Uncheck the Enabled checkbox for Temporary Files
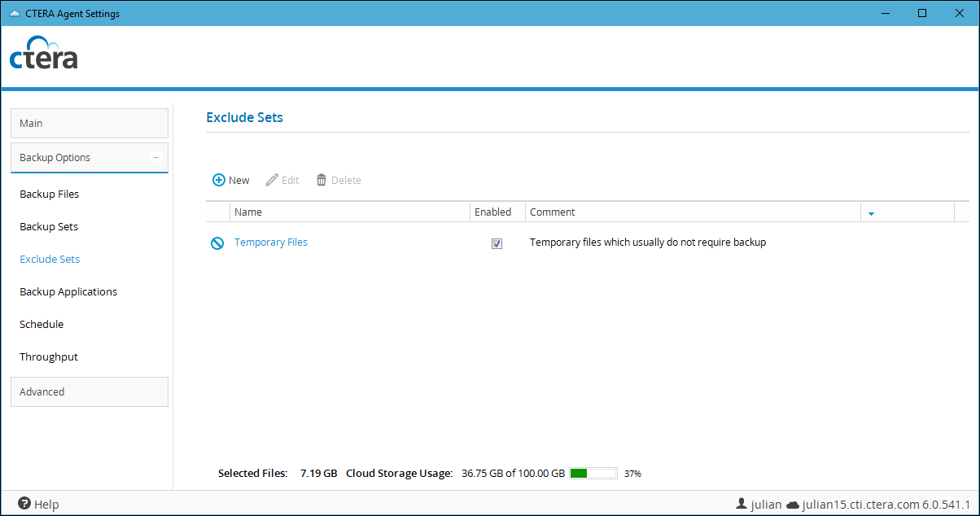This screenshot has width=980, height=516. [497, 243]
